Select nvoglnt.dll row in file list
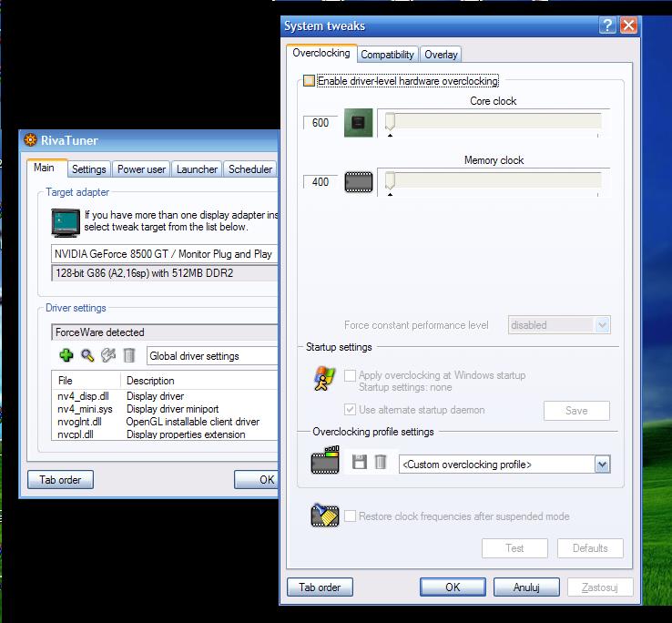The image size is (672, 623). pyautogui.click(x=165, y=422)
